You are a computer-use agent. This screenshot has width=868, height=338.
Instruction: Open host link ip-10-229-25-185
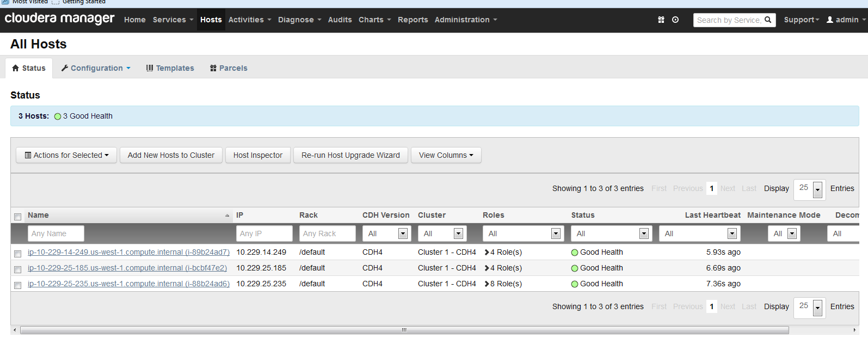click(x=127, y=268)
